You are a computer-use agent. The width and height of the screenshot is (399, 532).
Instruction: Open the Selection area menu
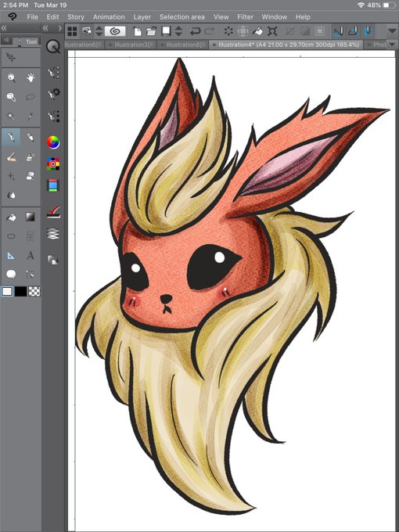pyautogui.click(x=182, y=17)
